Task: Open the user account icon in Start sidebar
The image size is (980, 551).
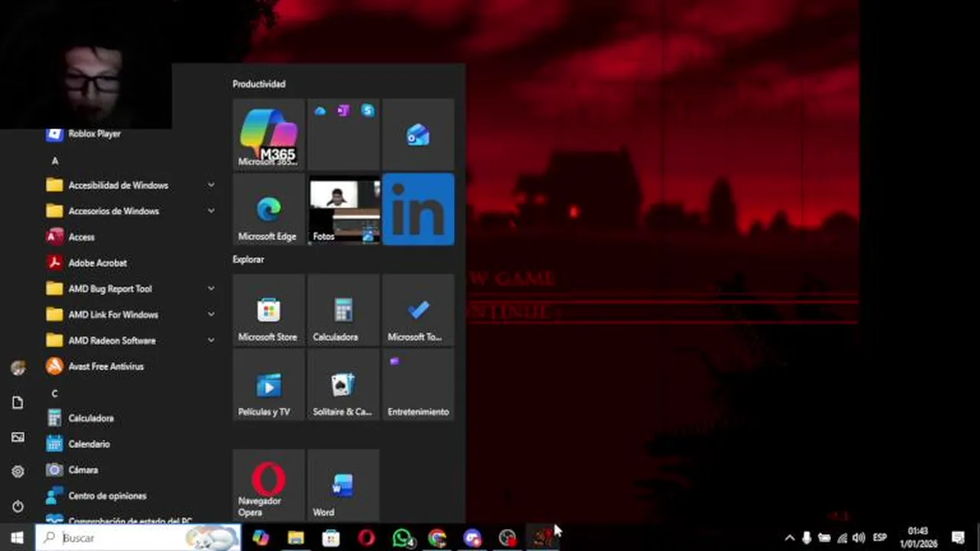Action: [x=18, y=368]
